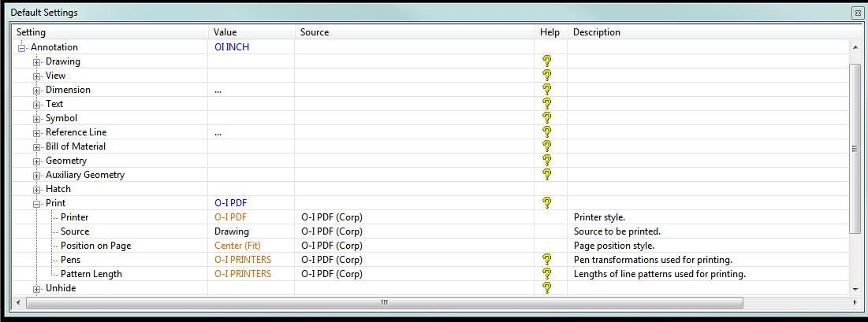Edit the OI INCH annotation value
The image size is (868, 322).
pyautogui.click(x=232, y=47)
